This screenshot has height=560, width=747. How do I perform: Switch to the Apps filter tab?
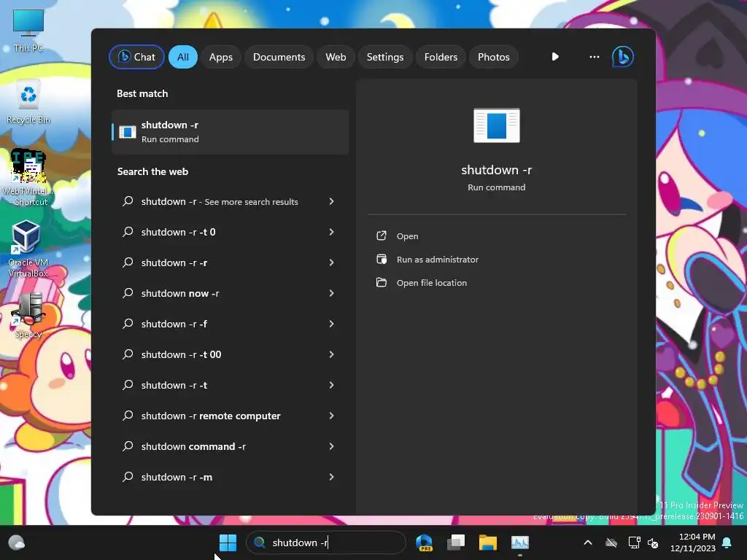(x=220, y=57)
